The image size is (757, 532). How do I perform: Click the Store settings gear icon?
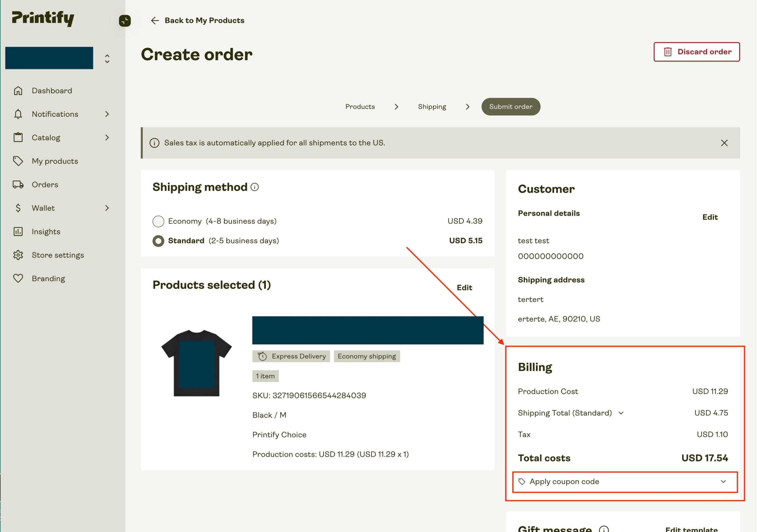[18, 255]
